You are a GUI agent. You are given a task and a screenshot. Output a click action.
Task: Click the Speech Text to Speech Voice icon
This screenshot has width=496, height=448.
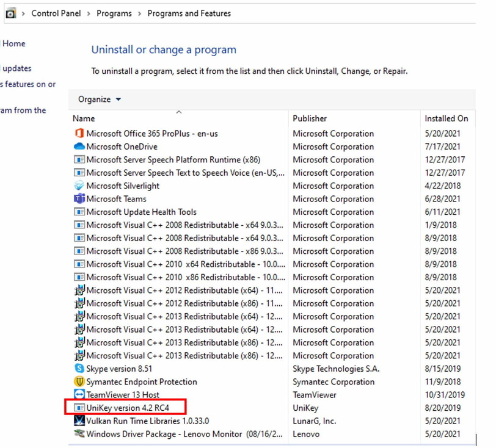point(79,172)
